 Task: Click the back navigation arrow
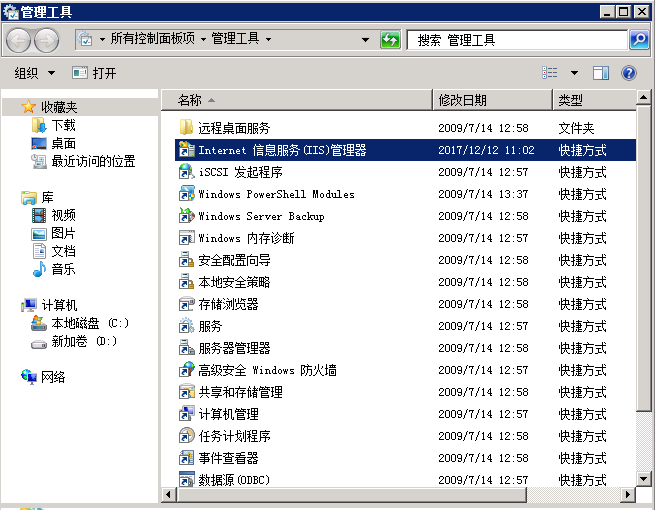[x=18, y=40]
